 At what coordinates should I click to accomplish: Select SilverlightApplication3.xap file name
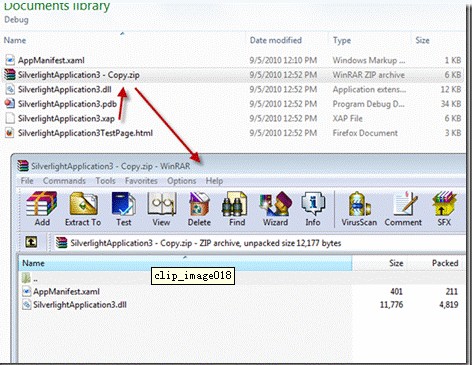(66, 118)
